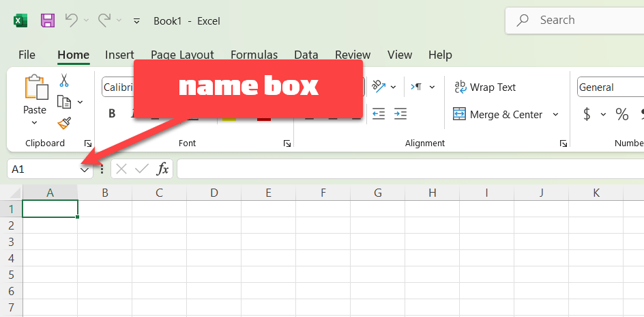The image size is (644, 317).
Task: Toggle Wrap Text
Action: coord(484,87)
